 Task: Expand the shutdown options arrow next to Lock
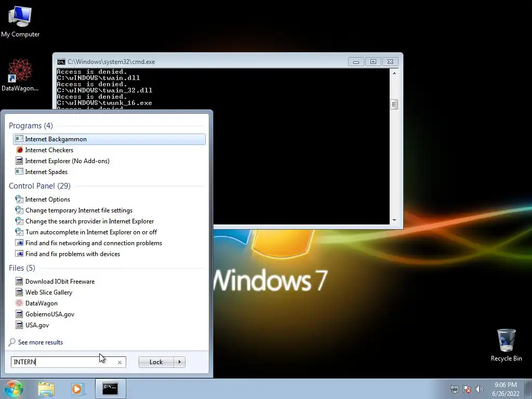pyautogui.click(x=179, y=362)
